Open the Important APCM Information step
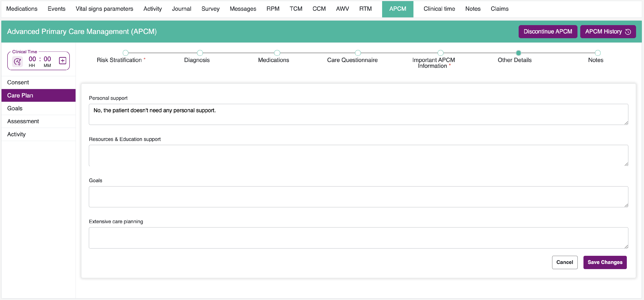 (440, 53)
